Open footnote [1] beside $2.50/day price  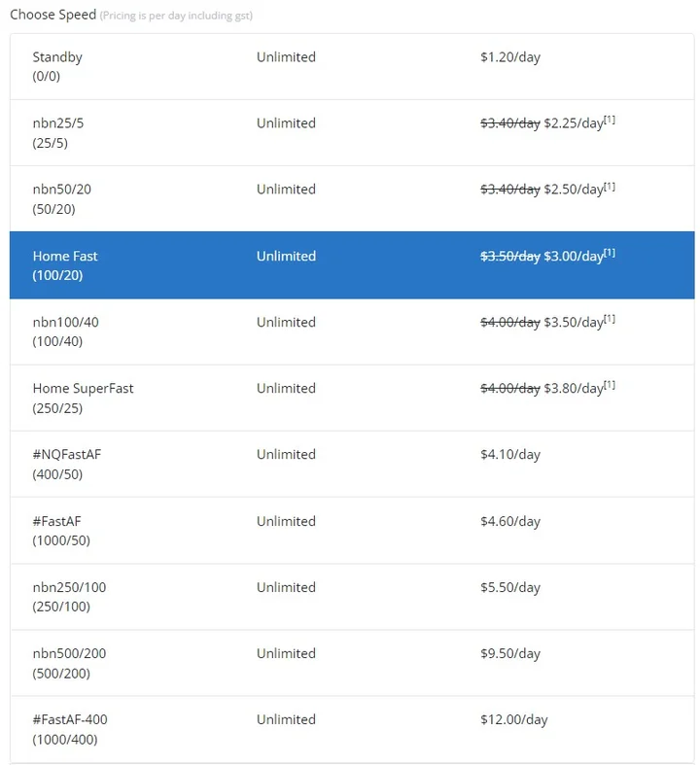click(610, 186)
